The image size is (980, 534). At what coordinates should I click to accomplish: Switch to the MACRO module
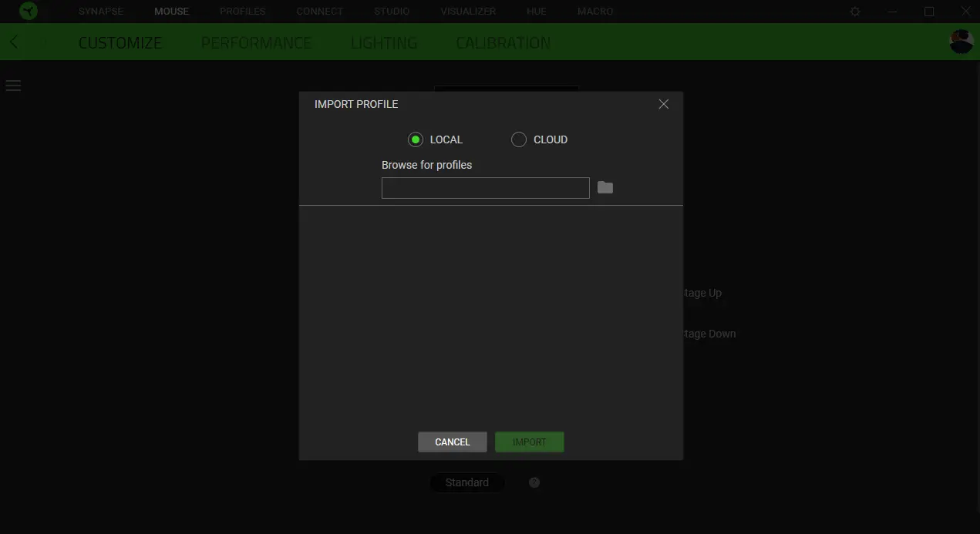[x=594, y=11]
